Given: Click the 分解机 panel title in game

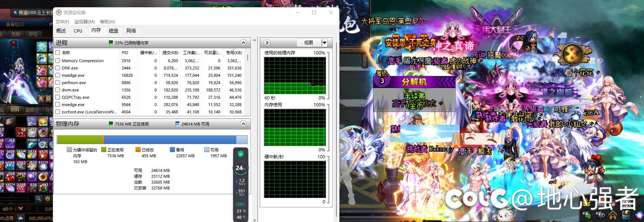Looking at the screenshot, I should [414, 81].
